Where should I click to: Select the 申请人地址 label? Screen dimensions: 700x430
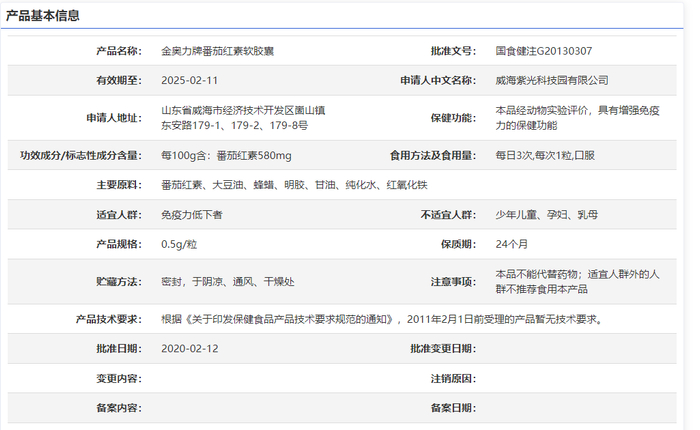point(114,118)
